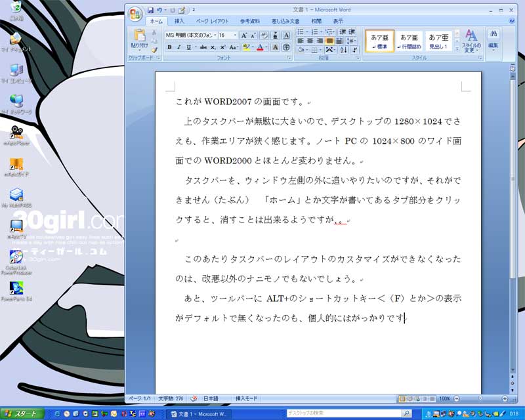Increase font size with Grow Font

coord(244,35)
